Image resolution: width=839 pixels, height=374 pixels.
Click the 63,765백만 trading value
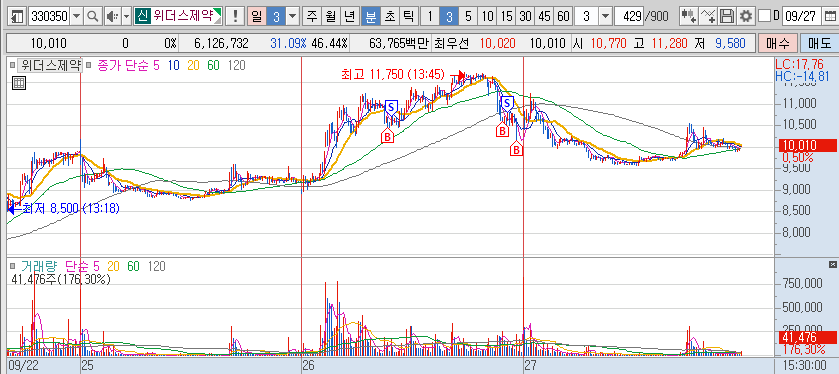399,44
